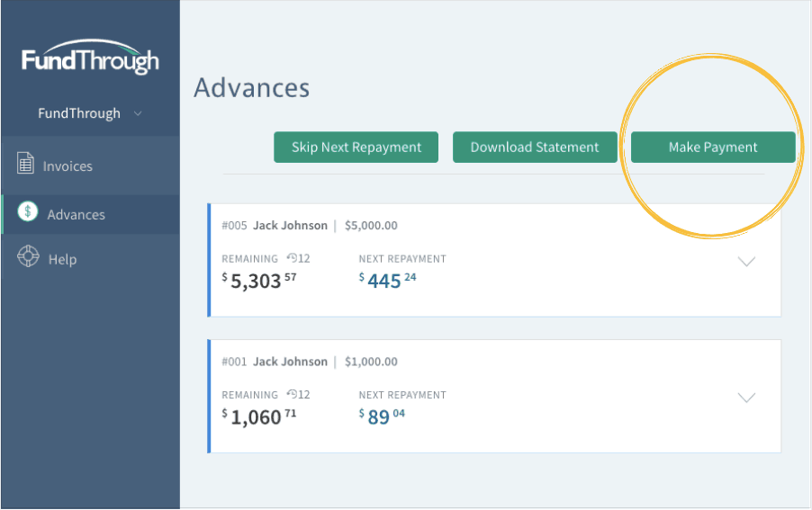Click the Invoices document icon
This screenshot has width=812, height=510.
pos(25,163)
